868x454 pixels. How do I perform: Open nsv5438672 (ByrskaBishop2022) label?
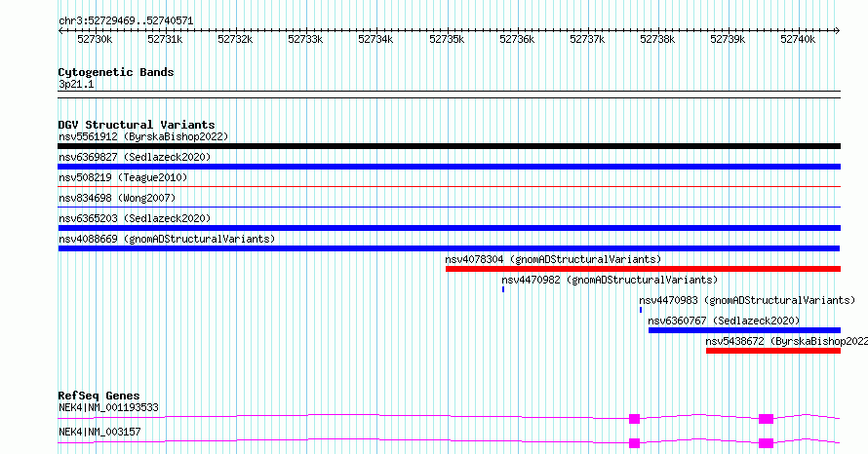pyautogui.click(x=787, y=341)
